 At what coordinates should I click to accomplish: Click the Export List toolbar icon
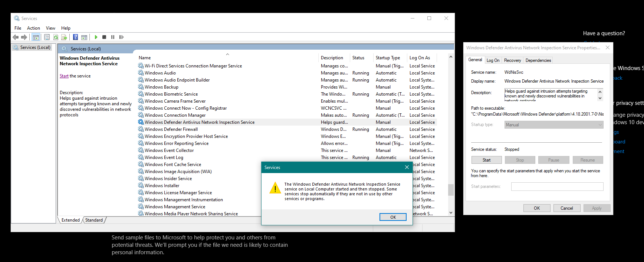click(64, 37)
